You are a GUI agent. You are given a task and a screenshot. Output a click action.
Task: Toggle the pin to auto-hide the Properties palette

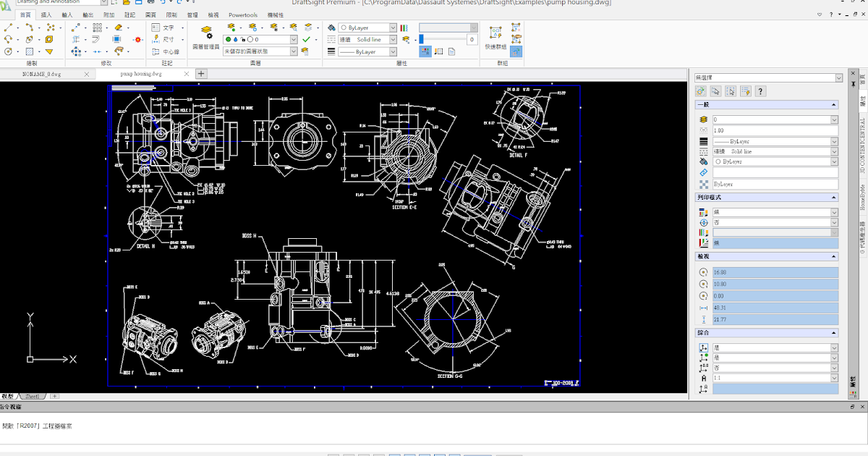point(853,84)
